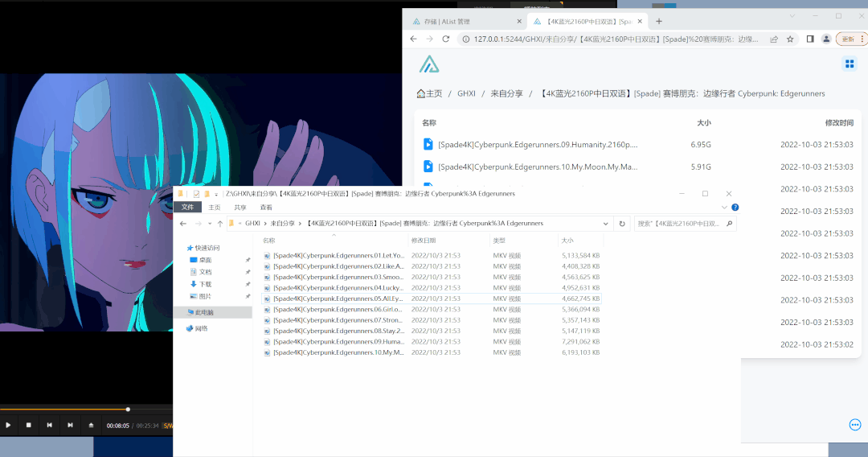Skip to previous track in media player
Screen dimensions: 868x457
pos(49,426)
